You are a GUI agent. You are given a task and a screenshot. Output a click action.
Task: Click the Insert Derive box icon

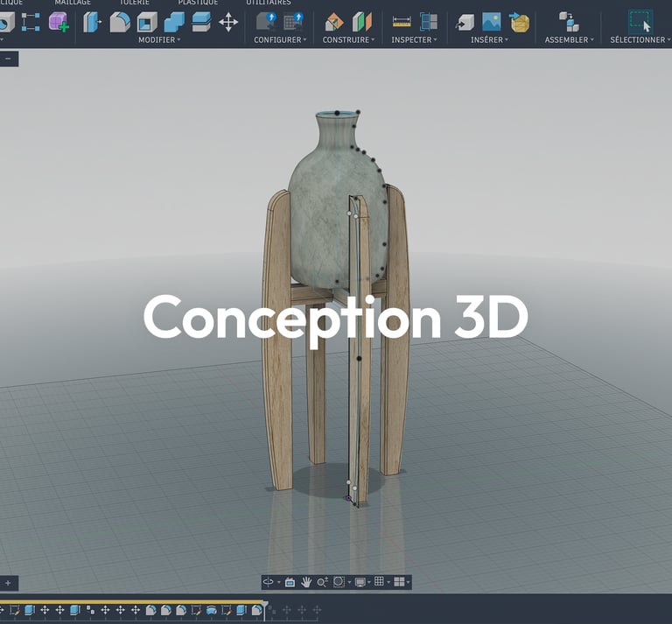(465, 22)
